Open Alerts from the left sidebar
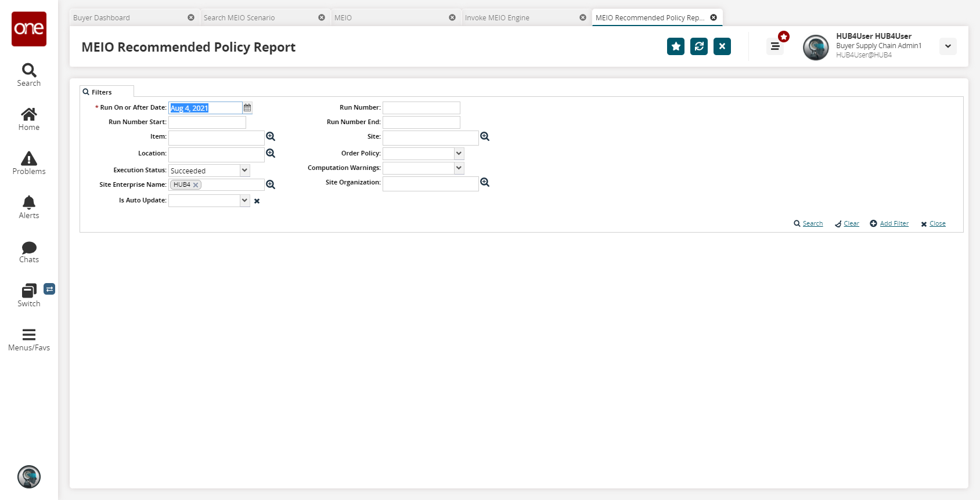This screenshot has width=980, height=500. tap(28, 207)
